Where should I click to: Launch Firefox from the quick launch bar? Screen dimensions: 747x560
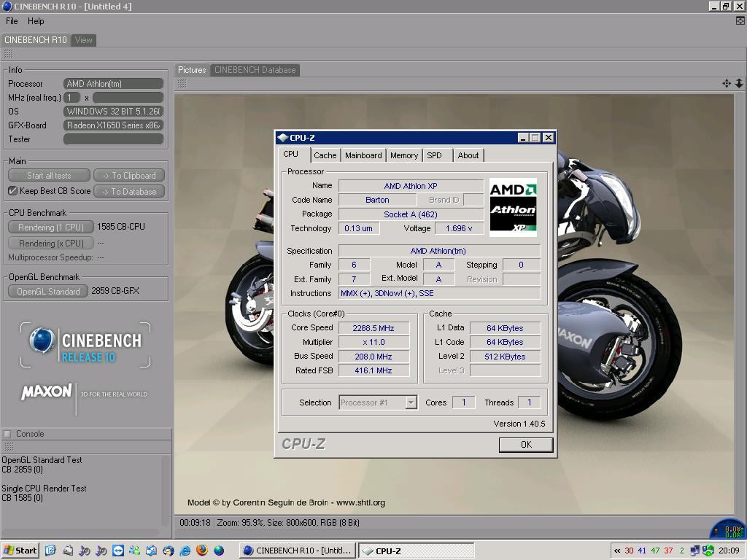point(202,551)
